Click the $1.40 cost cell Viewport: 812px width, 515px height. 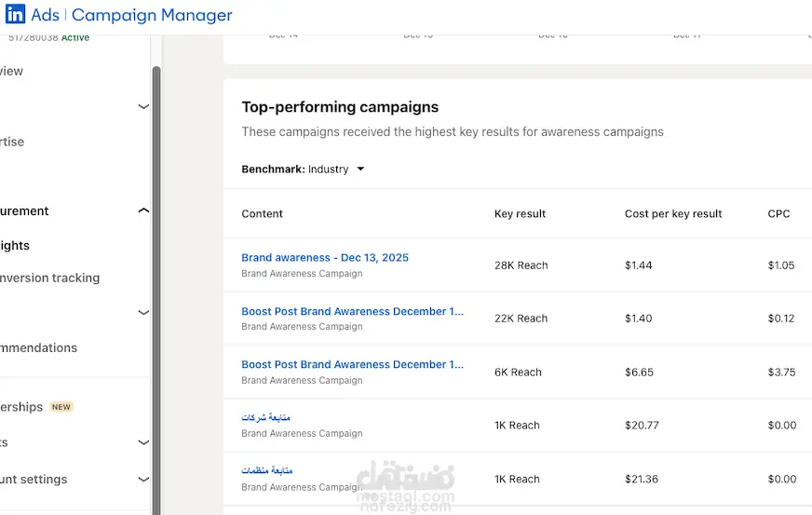point(638,318)
